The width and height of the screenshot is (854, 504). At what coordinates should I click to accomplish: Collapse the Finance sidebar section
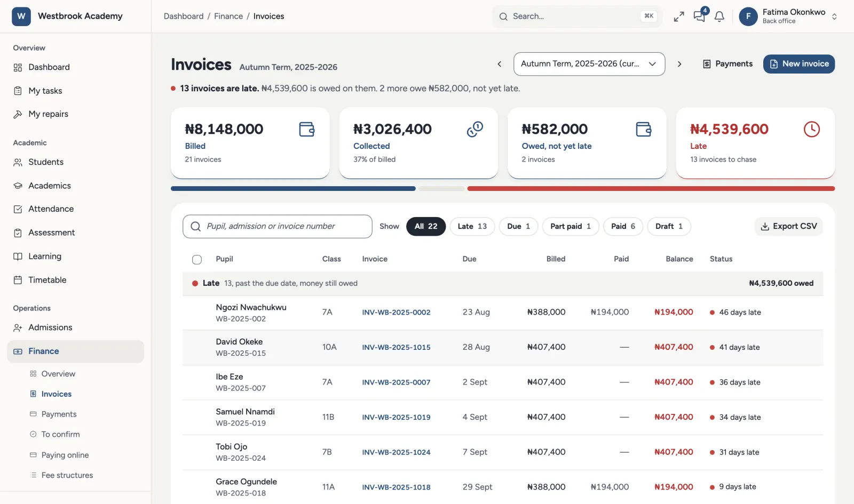(x=76, y=351)
